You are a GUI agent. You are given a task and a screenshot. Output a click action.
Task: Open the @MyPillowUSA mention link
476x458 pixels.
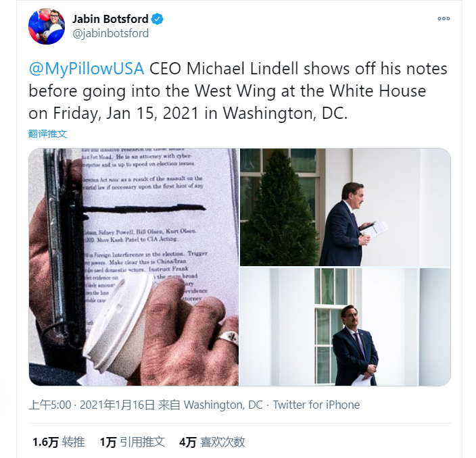click(x=87, y=68)
